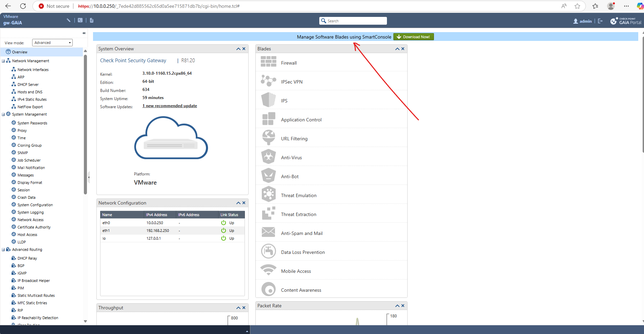
Task: Click the URL Filtering globe icon
Action: pos(269,138)
